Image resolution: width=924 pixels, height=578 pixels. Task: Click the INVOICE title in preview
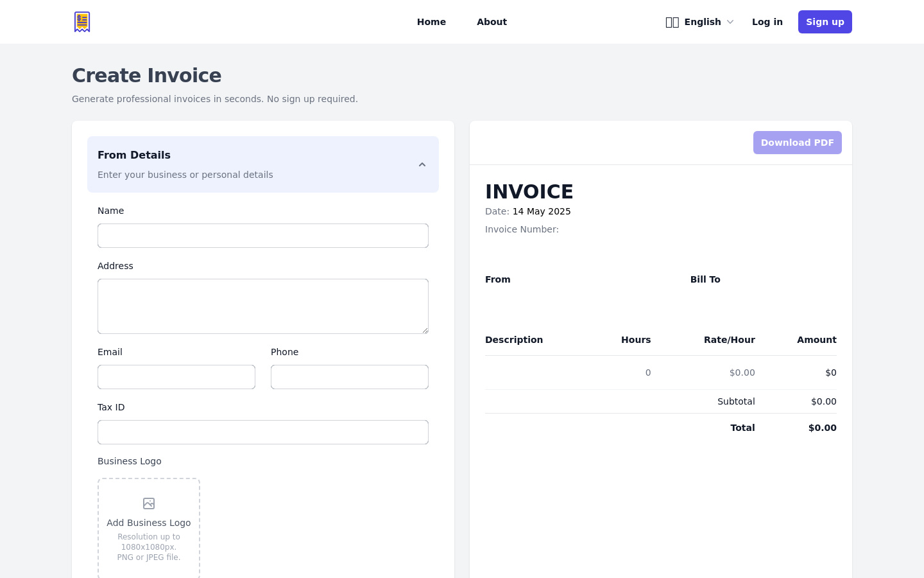[529, 191]
